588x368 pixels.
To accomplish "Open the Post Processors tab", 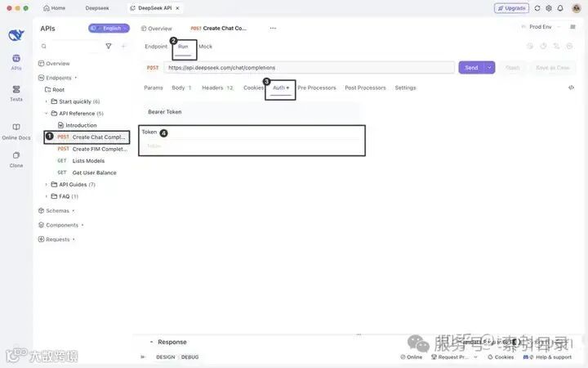I will (x=365, y=88).
